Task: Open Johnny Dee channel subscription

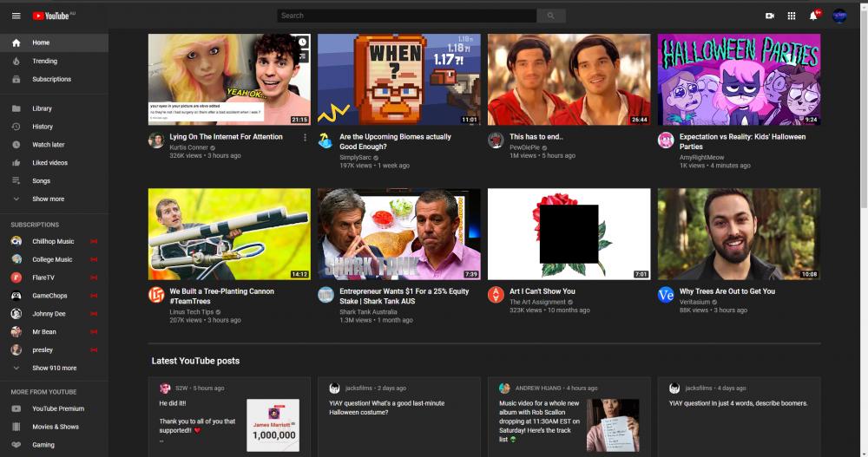Action: 54,314
